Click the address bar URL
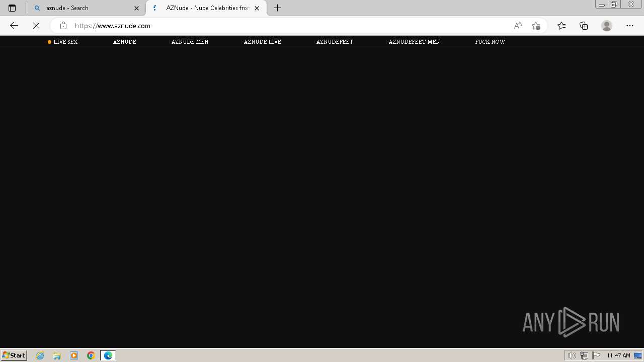The height and width of the screenshot is (362, 644). (x=113, y=26)
